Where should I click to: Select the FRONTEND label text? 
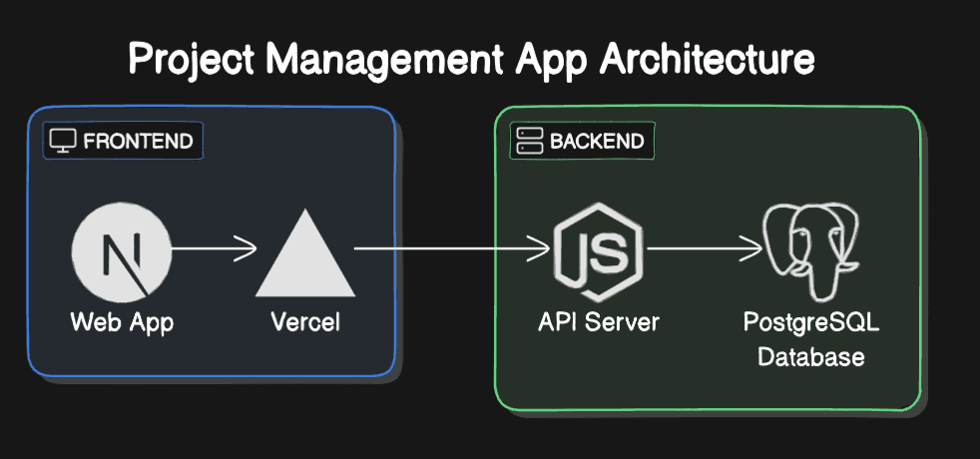pos(138,142)
